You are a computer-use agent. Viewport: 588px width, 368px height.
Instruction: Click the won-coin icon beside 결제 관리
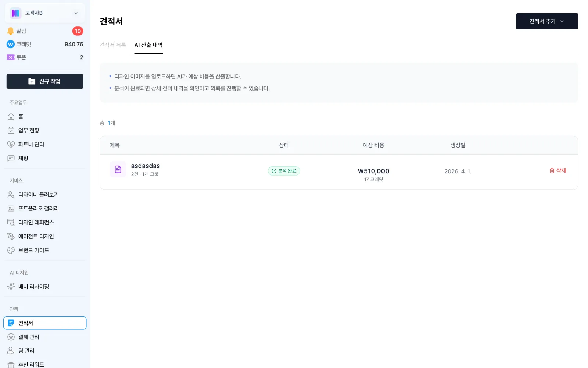[x=11, y=337]
